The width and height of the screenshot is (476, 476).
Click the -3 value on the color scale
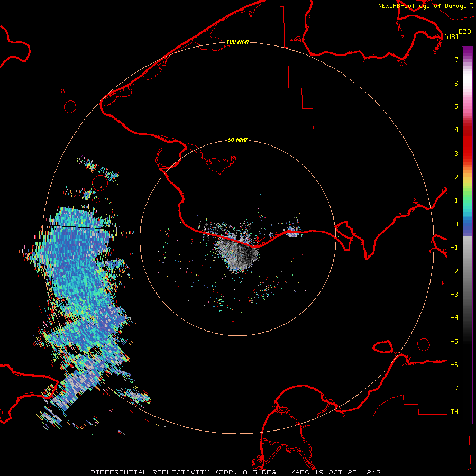click(454, 295)
